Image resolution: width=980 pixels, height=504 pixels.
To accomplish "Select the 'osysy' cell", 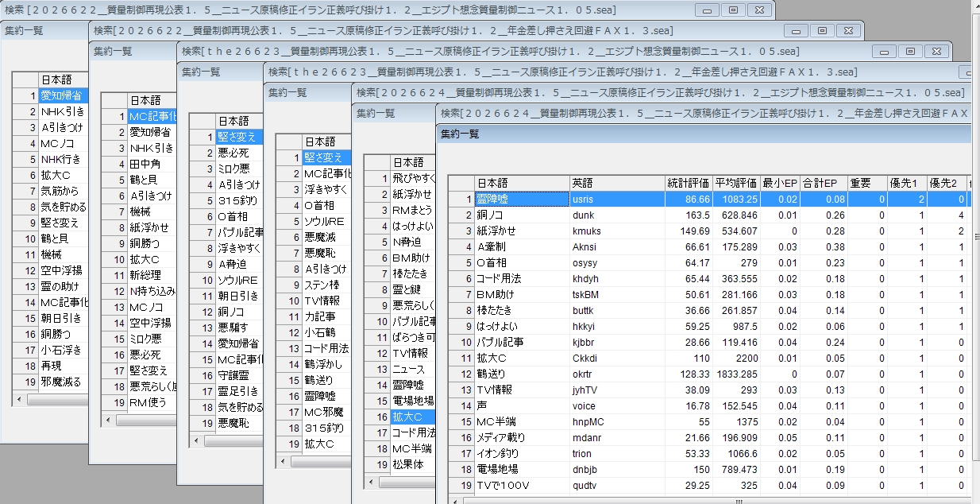I will [x=616, y=263].
